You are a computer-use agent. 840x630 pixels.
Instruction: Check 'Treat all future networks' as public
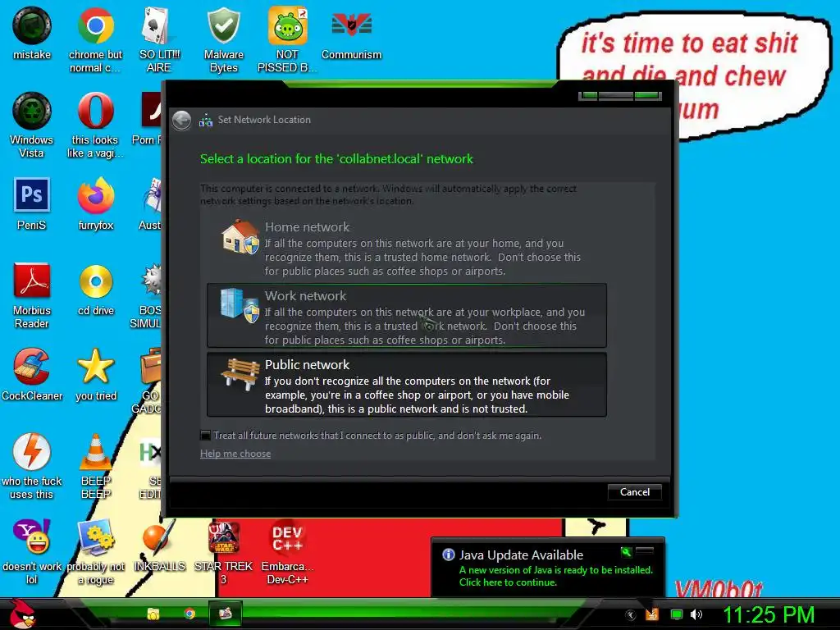coord(204,435)
